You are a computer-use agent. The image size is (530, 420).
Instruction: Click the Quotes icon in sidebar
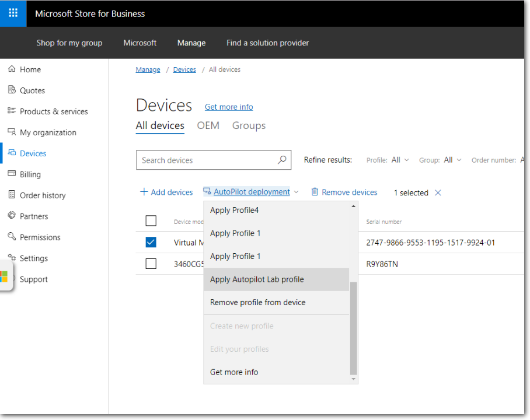(x=12, y=90)
